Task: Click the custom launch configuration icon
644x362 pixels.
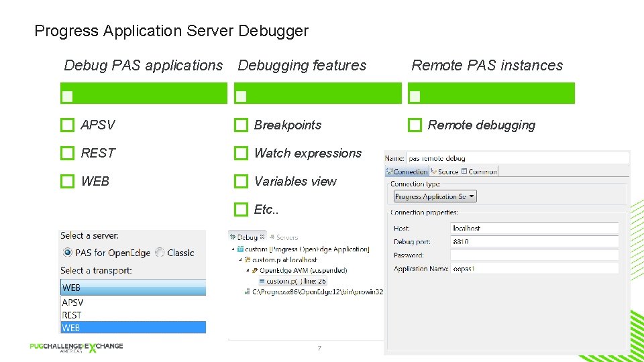Action: (240, 249)
